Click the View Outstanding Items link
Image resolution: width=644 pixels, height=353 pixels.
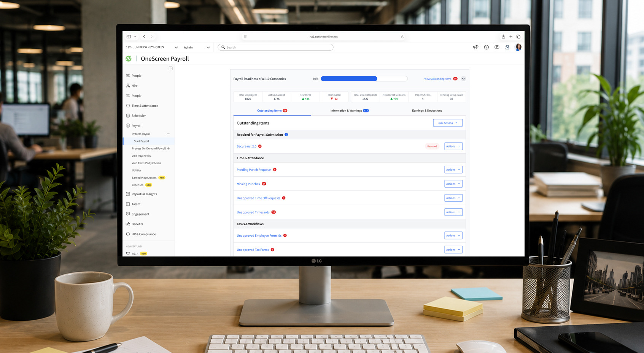pos(438,79)
